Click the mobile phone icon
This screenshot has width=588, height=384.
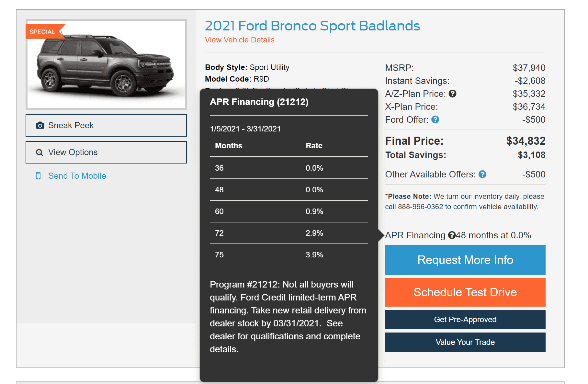[38, 176]
